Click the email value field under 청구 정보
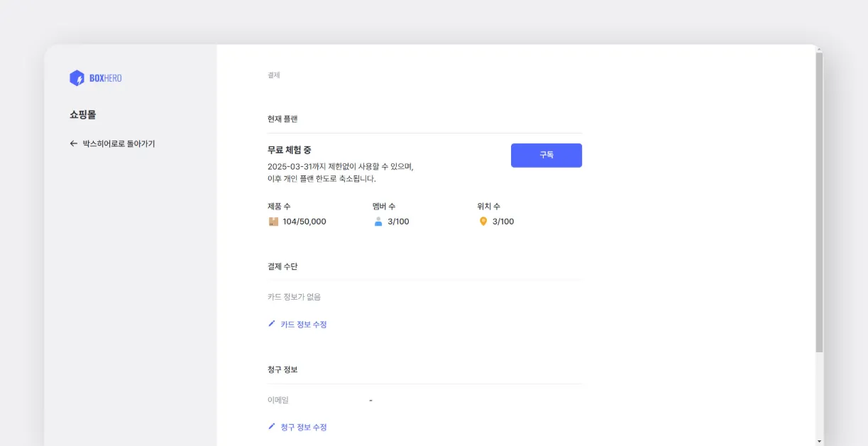This screenshot has height=446, width=868. [x=370, y=399]
